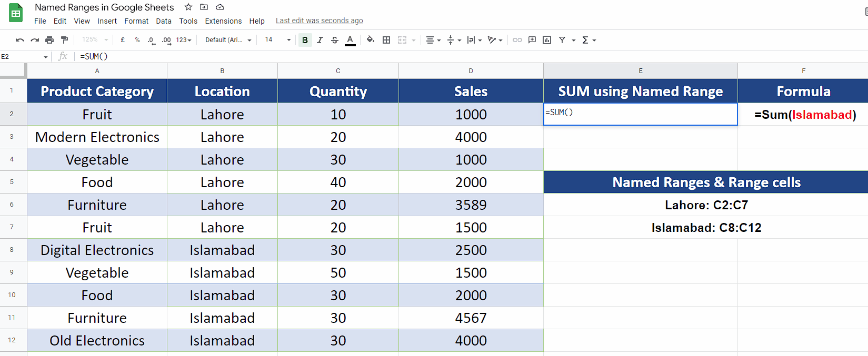Click the Insert link icon
The height and width of the screenshot is (356, 868).
(x=517, y=40)
